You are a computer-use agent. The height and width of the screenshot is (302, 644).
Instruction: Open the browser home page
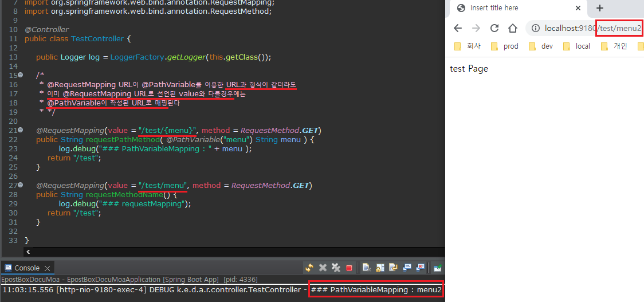(513, 28)
